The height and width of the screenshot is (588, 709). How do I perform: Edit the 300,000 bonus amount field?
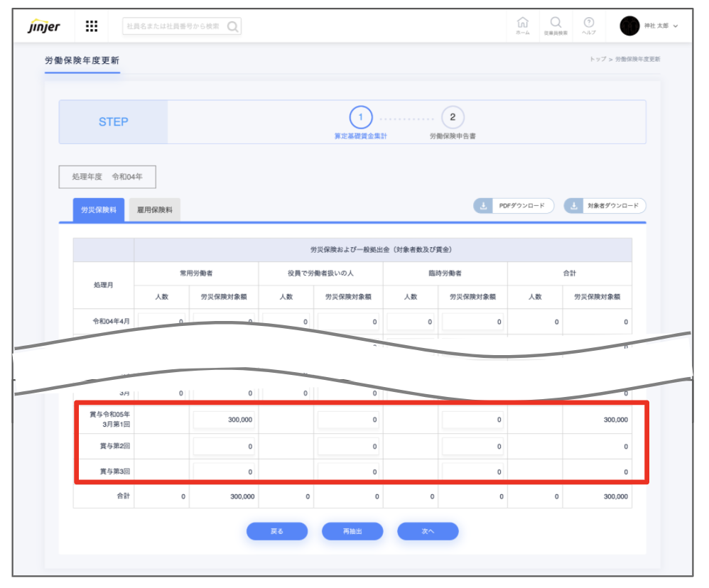(x=224, y=420)
